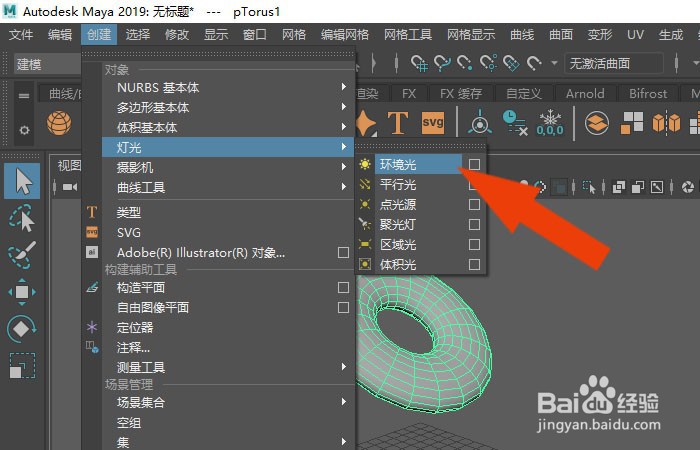Open options box for 构造平面

(x=343, y=287)
